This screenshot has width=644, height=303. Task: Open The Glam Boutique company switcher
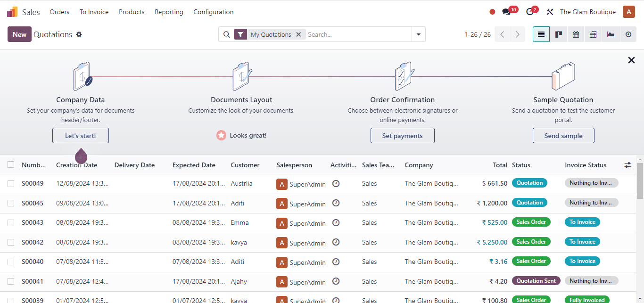588,11
